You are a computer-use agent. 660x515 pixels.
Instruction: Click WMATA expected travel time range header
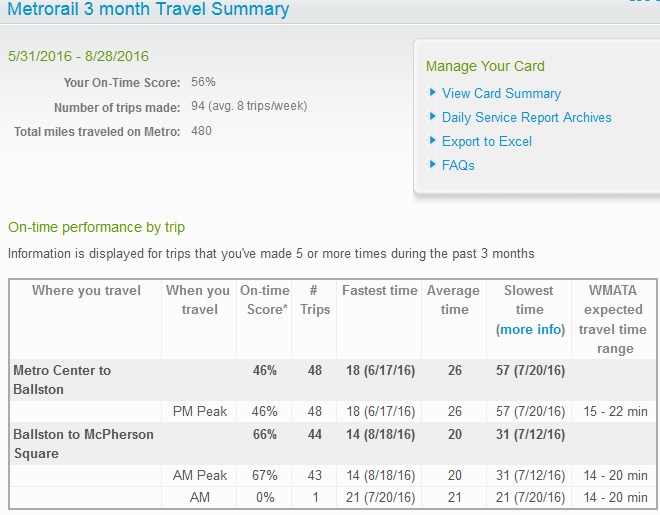coord(615,319)
